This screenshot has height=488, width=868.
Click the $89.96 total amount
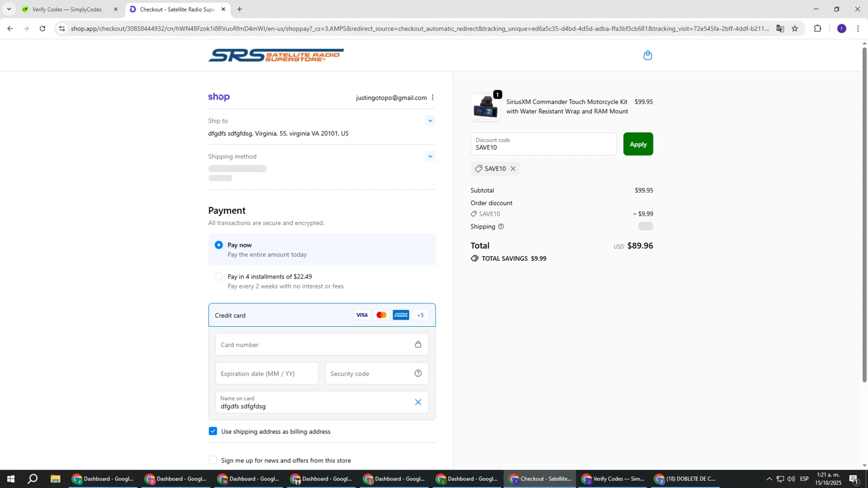click(x=640, y=246)
